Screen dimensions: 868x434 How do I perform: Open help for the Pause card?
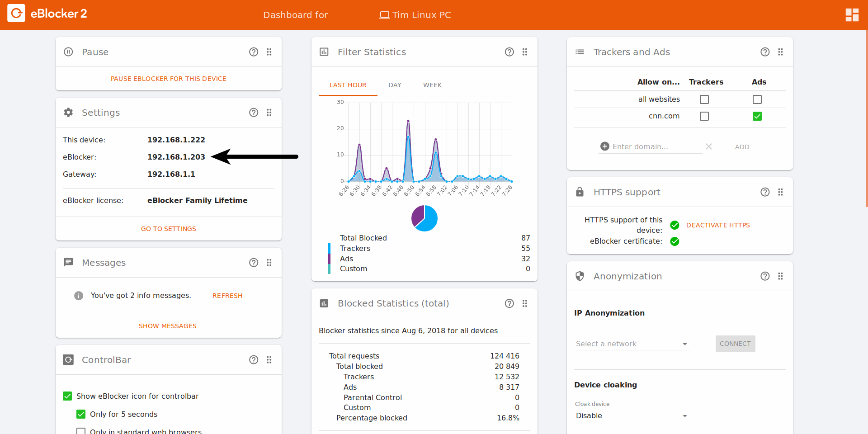[254, 52]
